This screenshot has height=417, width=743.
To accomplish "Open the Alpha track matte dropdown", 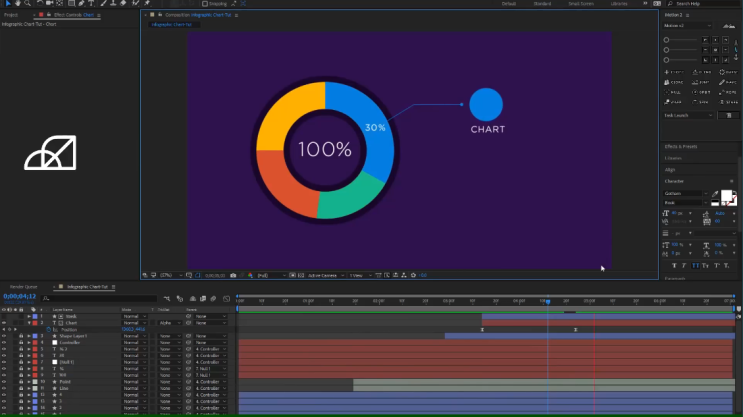I will pyautogui.click(x=170, y=323).
